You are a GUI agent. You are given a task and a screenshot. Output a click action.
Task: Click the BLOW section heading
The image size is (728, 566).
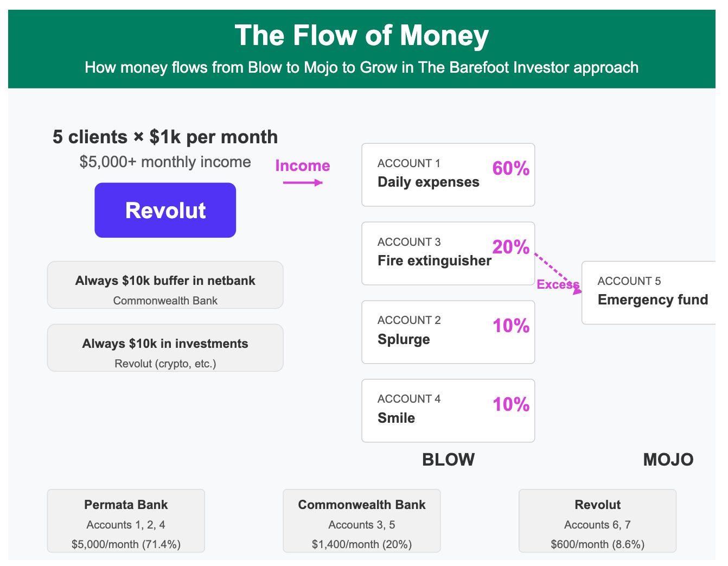click(448, 460)
